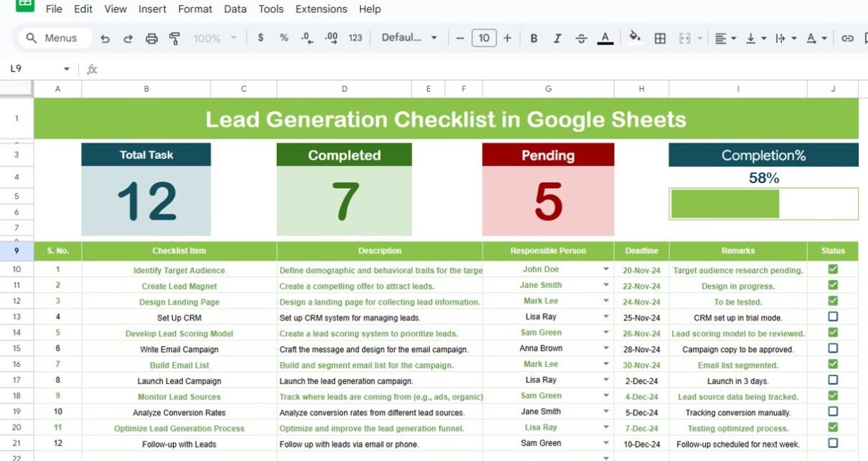The height and width of the screenshot is (461, 868).
Task: Open the fill color paint bucket
Action: [x=635, y=38]
